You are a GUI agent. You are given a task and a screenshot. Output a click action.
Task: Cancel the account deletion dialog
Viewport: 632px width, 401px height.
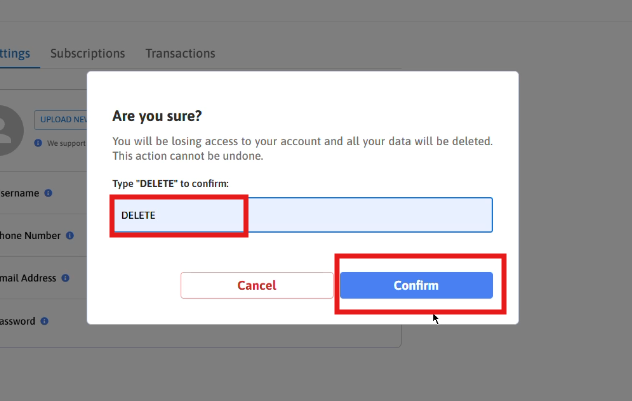click(x=257, y=286)
